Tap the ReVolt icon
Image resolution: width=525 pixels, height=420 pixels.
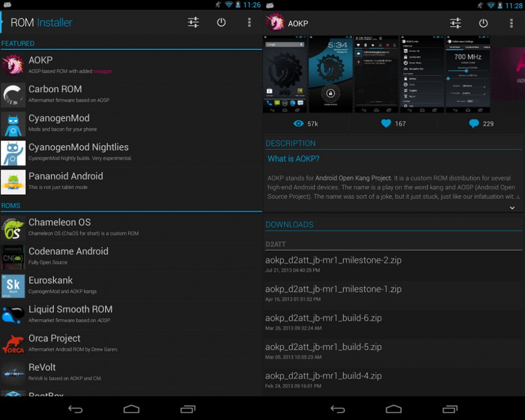pos(13,373)
